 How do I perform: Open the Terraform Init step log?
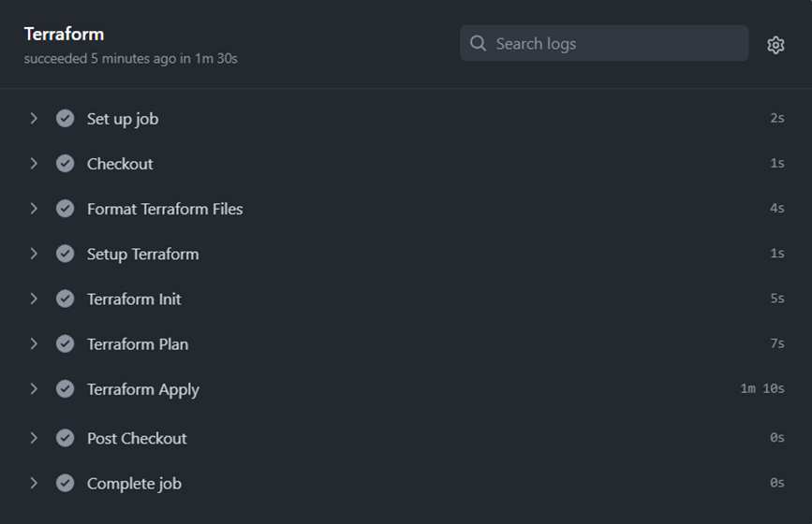pos(406,298)
